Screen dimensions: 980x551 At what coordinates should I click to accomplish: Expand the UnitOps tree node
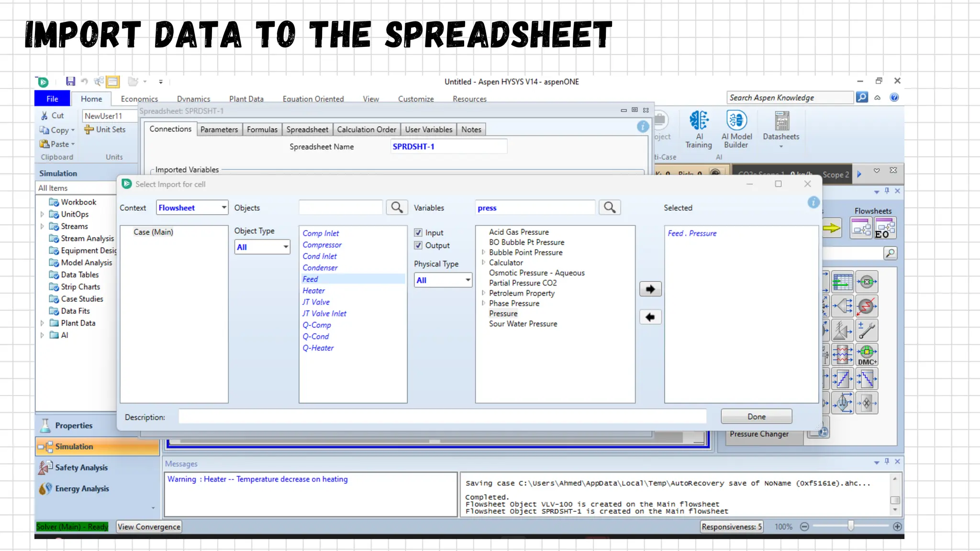pos(42,214)
